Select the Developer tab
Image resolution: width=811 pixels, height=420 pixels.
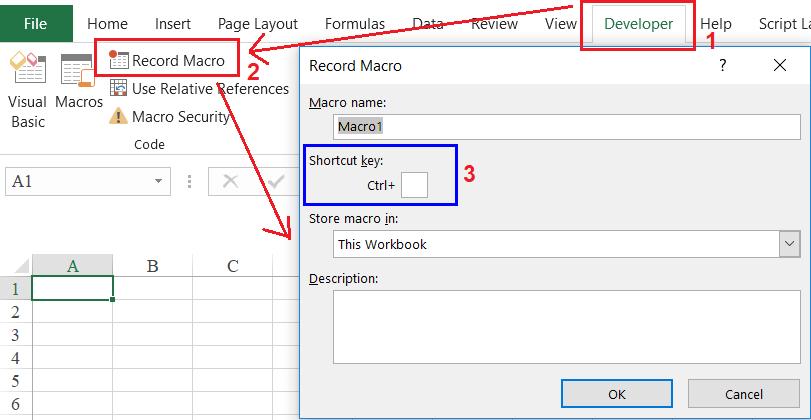click(x=638, y=24)
